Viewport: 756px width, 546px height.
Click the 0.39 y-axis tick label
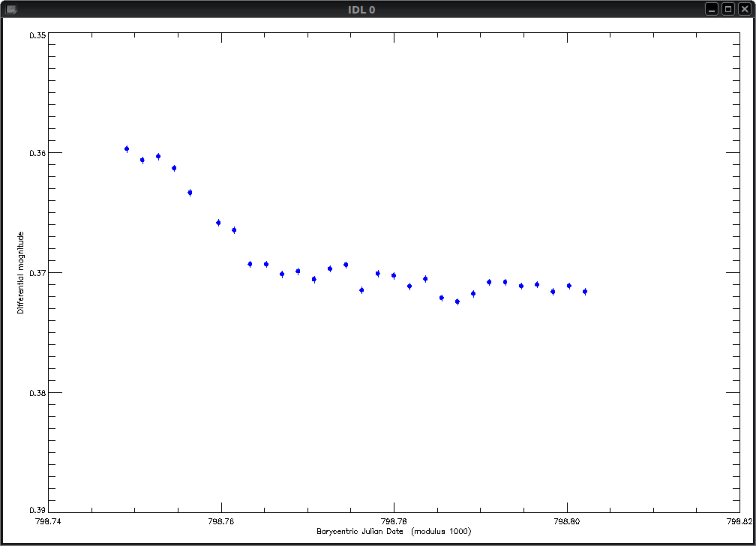click(37, 510)
